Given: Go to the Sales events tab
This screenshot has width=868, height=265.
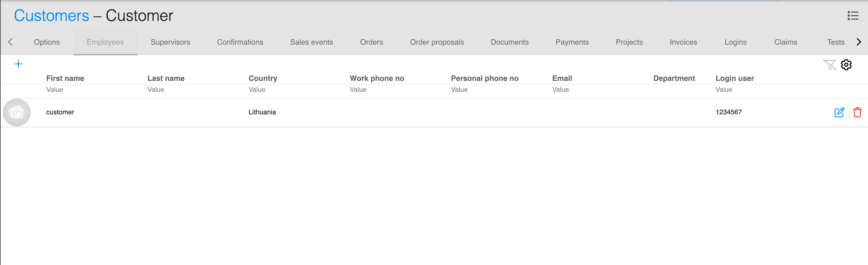Looking at the screenshot, I should [x=311, y=42].
